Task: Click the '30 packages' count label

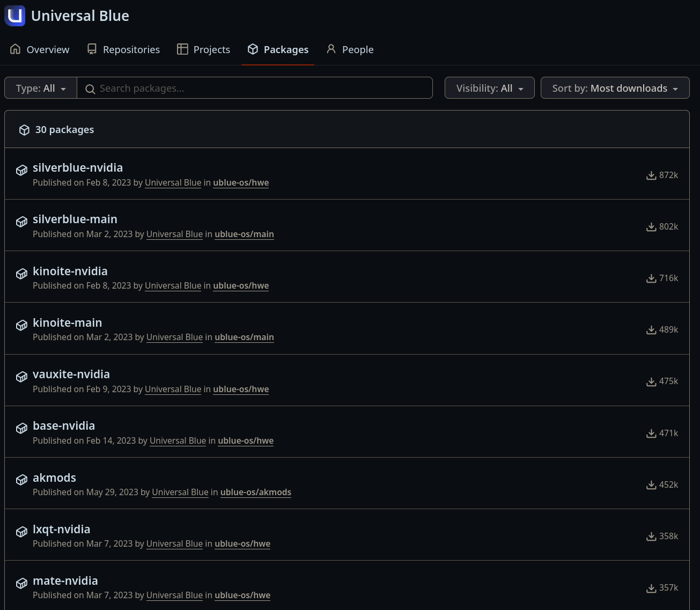Action: click(x=64, y=129)
